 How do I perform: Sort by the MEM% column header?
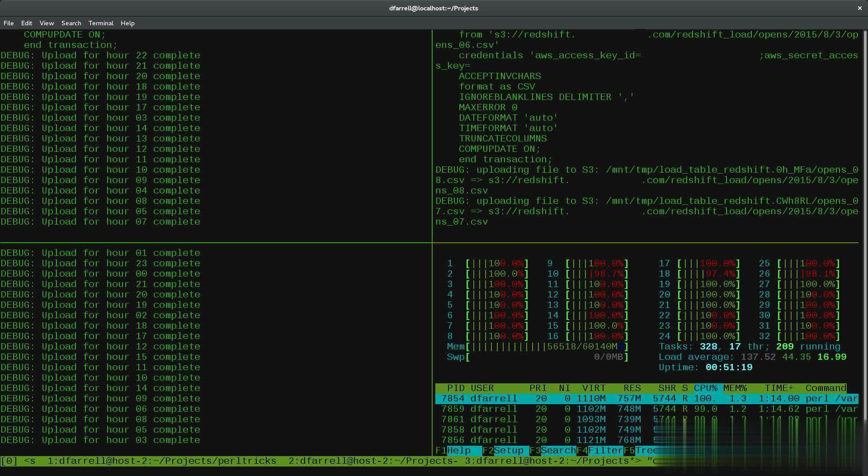tap(735, 388)
